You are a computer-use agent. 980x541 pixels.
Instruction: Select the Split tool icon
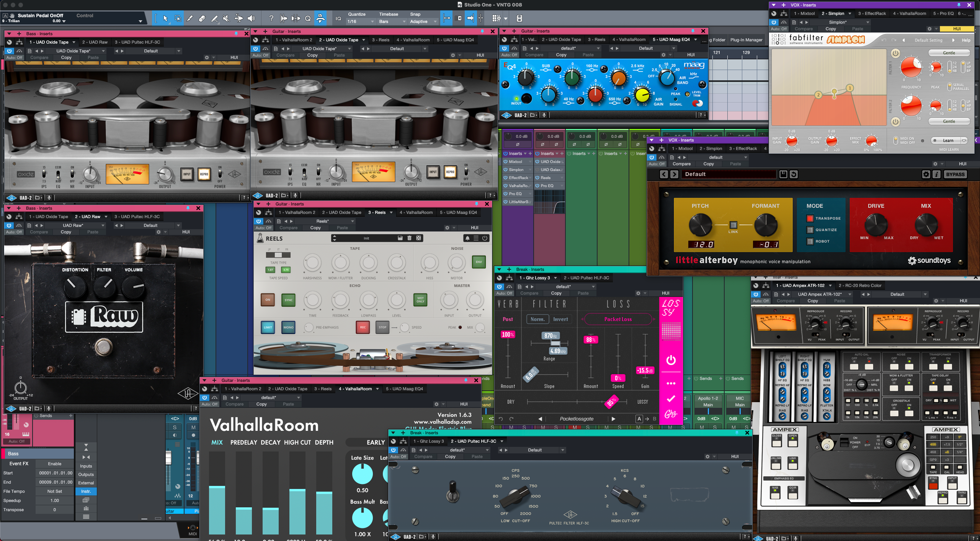190,18
